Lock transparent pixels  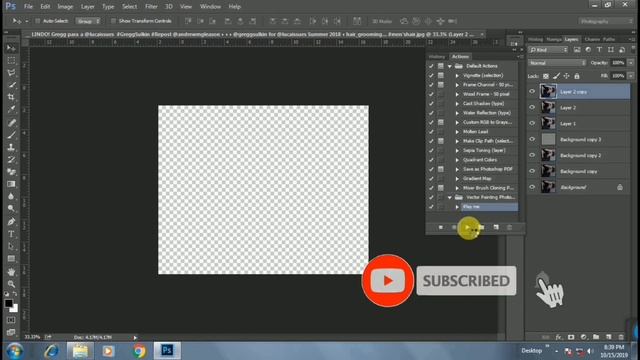(x=546, y=76)
